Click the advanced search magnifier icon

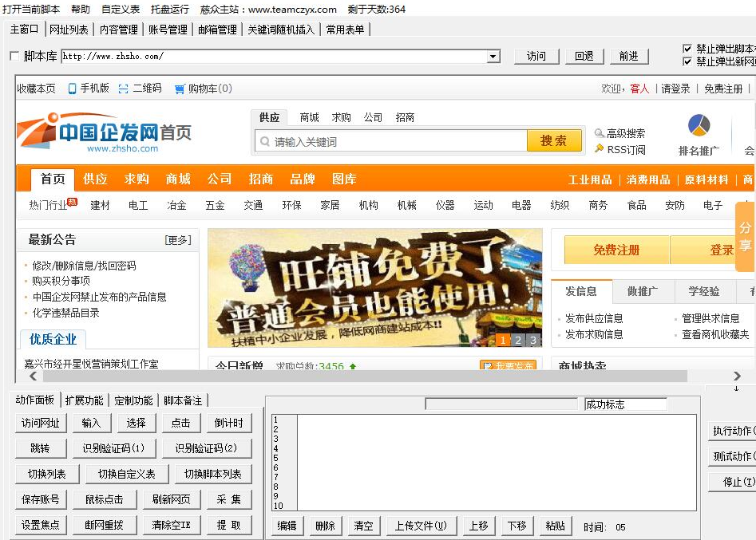600,132
